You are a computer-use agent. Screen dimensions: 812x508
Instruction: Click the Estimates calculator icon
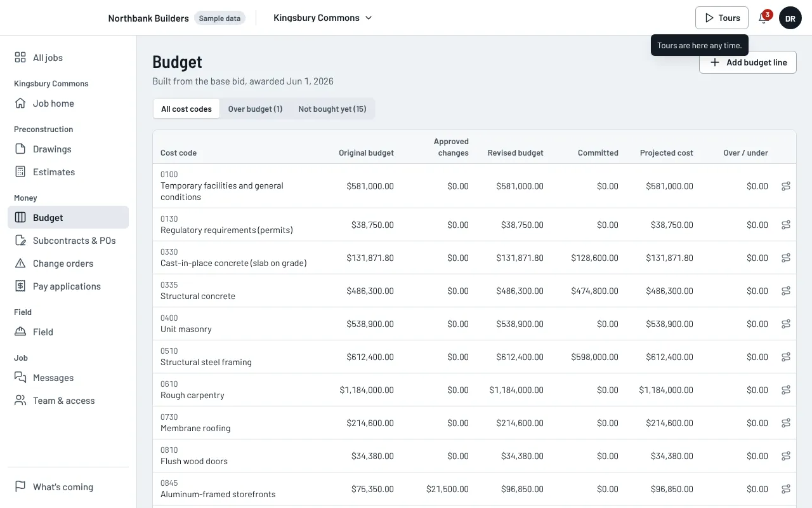[x=20, y=172]
